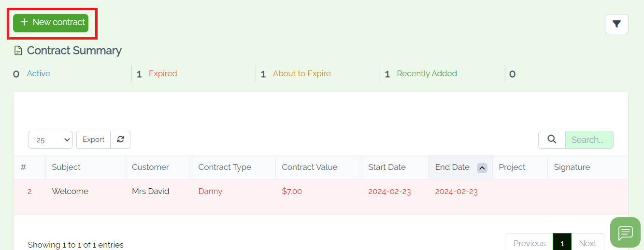The image size is (644, 250).
Task: Open the filter funnel icon button
Action: pyautogui.click(x=616, y=24)
